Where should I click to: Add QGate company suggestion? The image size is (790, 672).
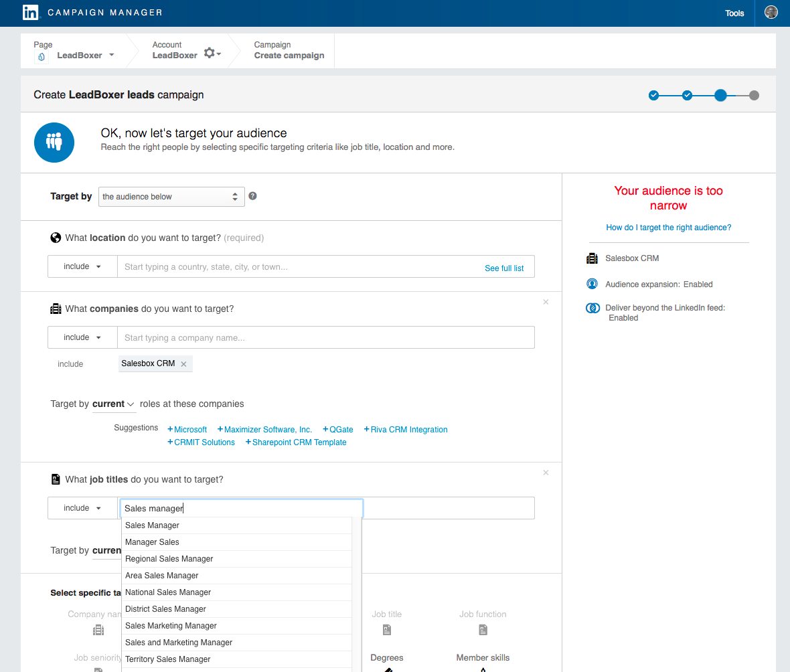337,429
